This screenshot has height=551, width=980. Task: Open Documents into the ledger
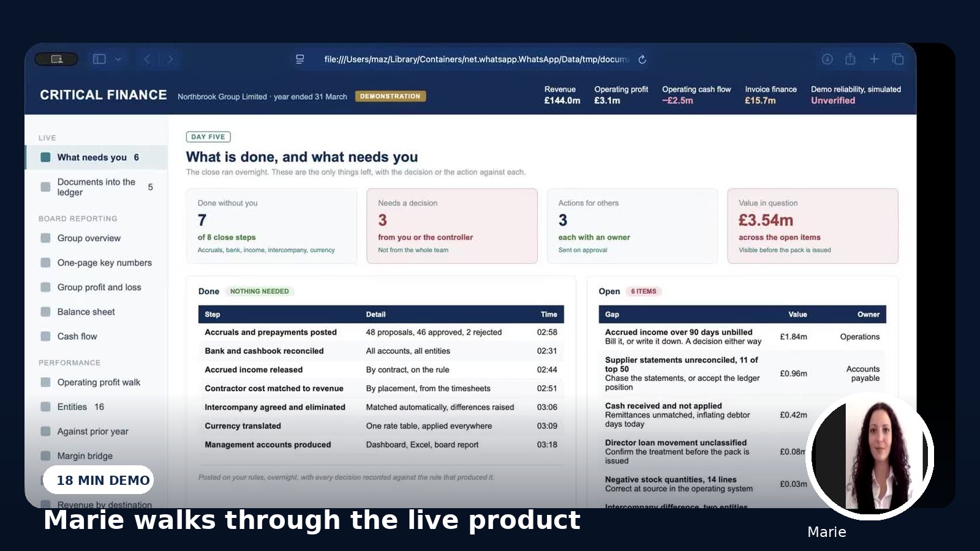(x=96, y=187)
